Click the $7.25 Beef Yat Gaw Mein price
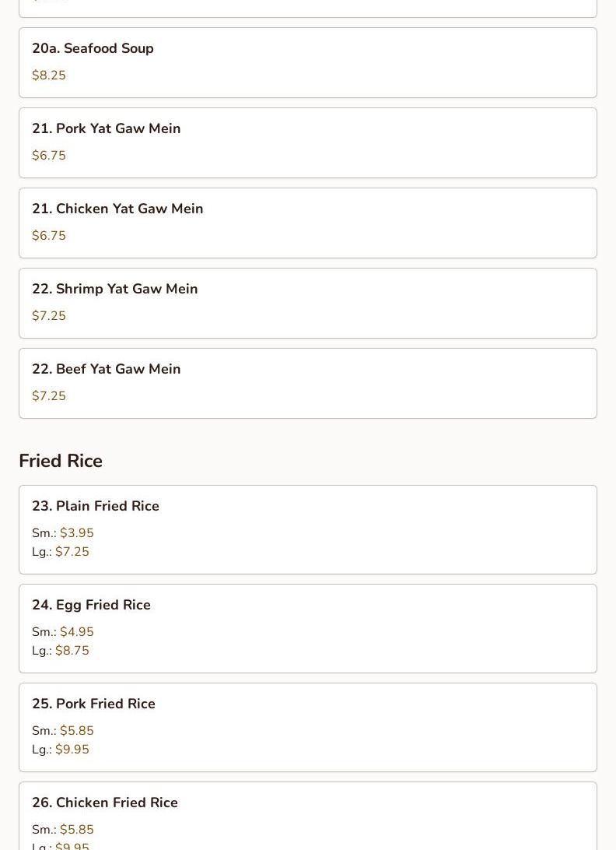Image resolution: width=616 pixels, height=850 pixels. click(x=49, y=396)
